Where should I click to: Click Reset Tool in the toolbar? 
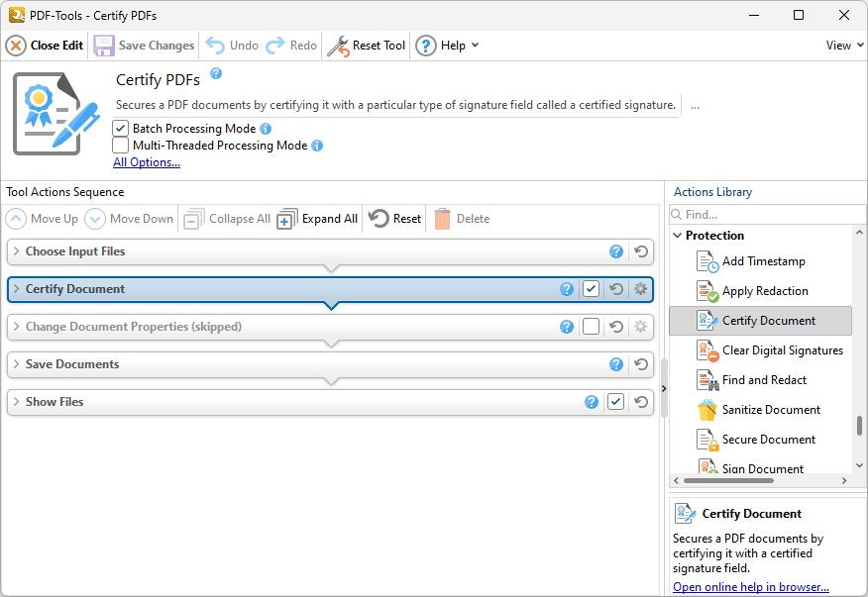coord(367,46)
